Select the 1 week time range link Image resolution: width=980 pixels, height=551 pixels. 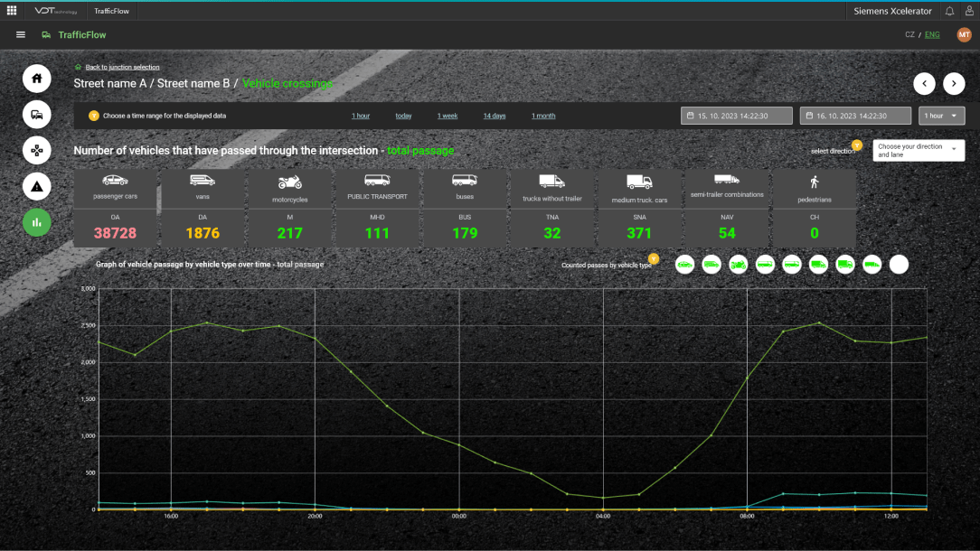[448, 116]
